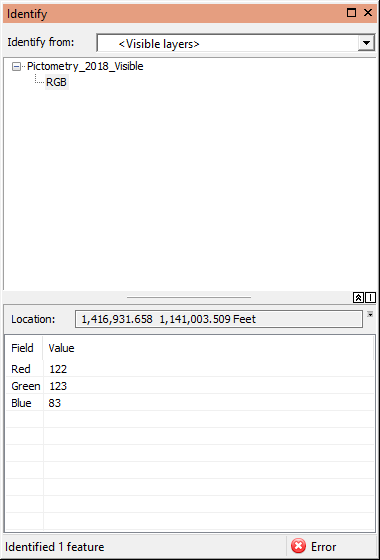Close the Identify window
Viewport: 380px width, 560px height.
(368, 13)
